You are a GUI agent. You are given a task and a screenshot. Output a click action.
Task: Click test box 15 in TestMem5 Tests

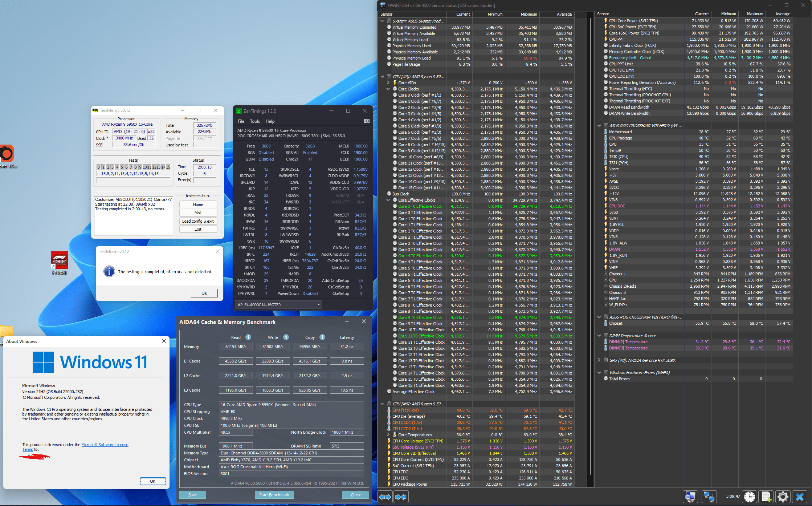pyautogui.click(x=168, y=167)
